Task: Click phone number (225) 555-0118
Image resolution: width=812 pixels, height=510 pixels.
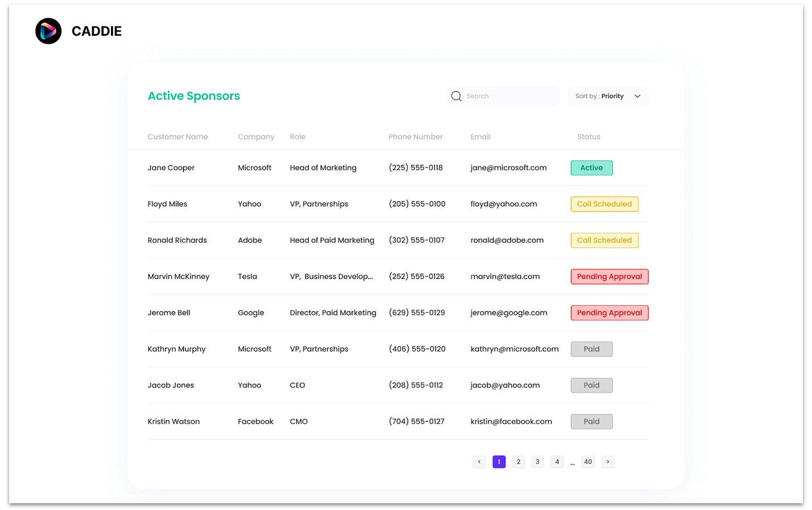Action: (415, 168)
